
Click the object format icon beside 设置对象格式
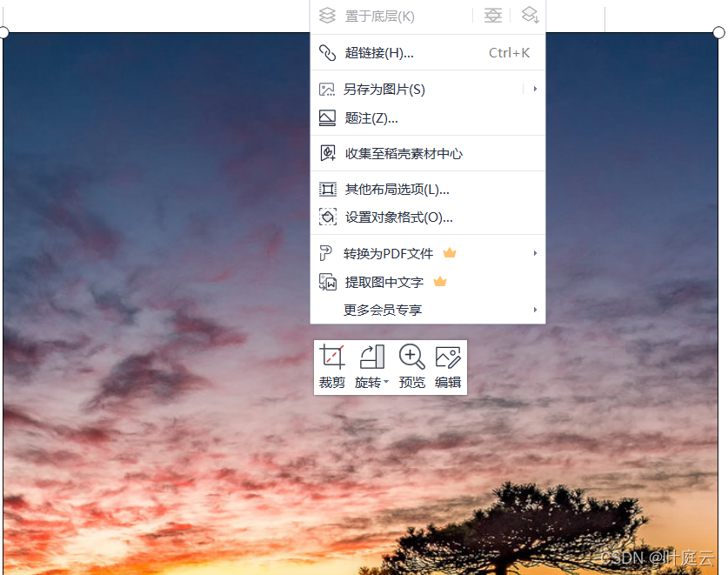(x=327, y=217)
